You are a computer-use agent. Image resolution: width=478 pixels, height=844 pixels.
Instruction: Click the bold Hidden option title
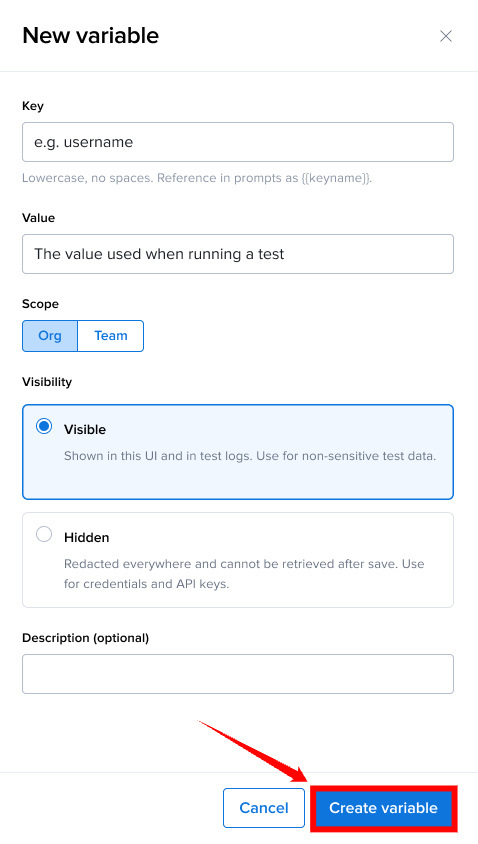(x=87, y=537)
